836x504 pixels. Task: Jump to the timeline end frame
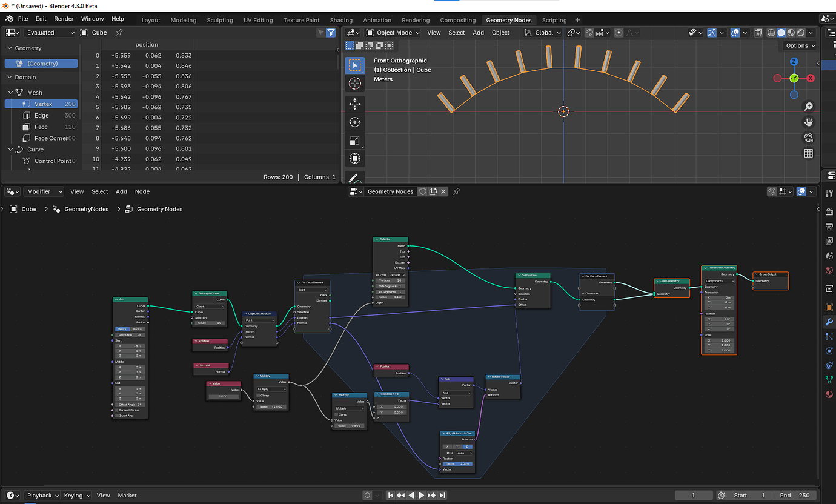pos(442,496)
